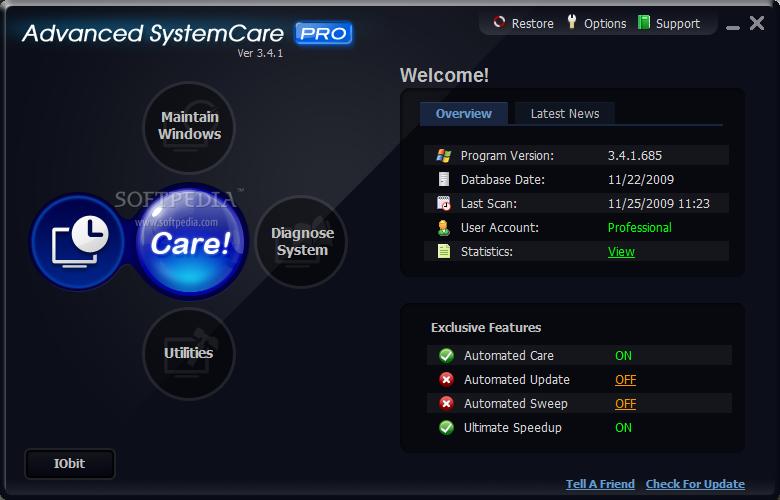Open Options with the wrench icon

click(572, 23)
